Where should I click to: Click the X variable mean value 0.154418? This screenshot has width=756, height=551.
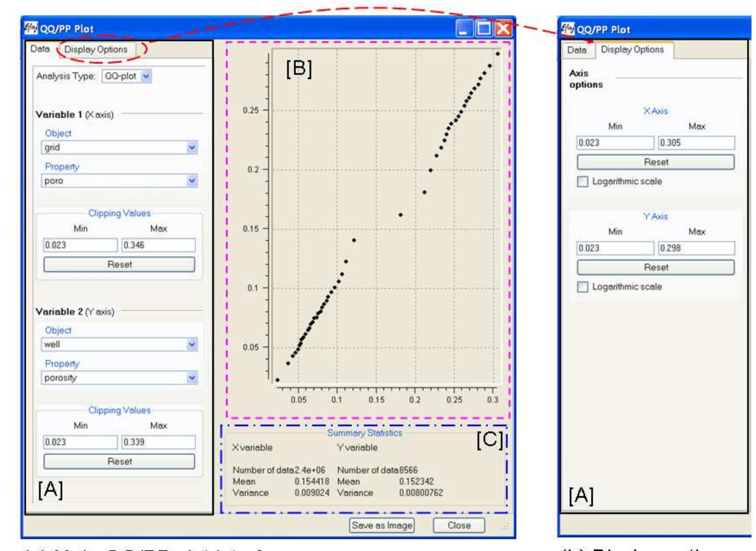click(312, 481)
